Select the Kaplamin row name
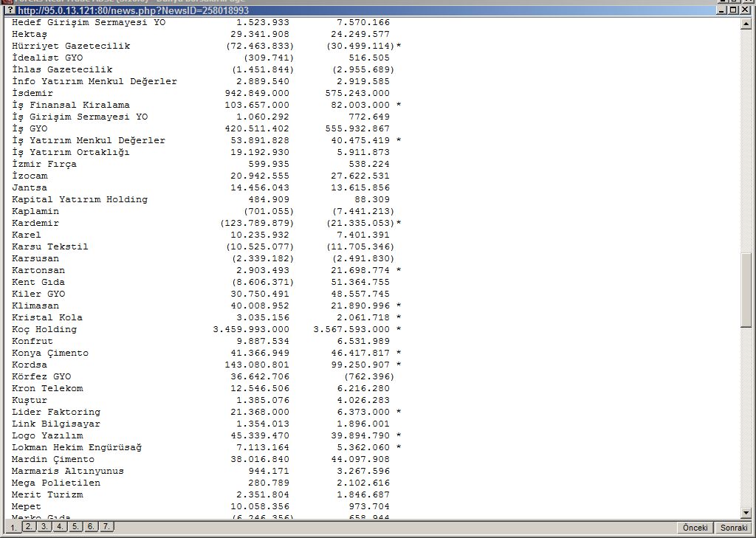 click(x=35, y=211)
